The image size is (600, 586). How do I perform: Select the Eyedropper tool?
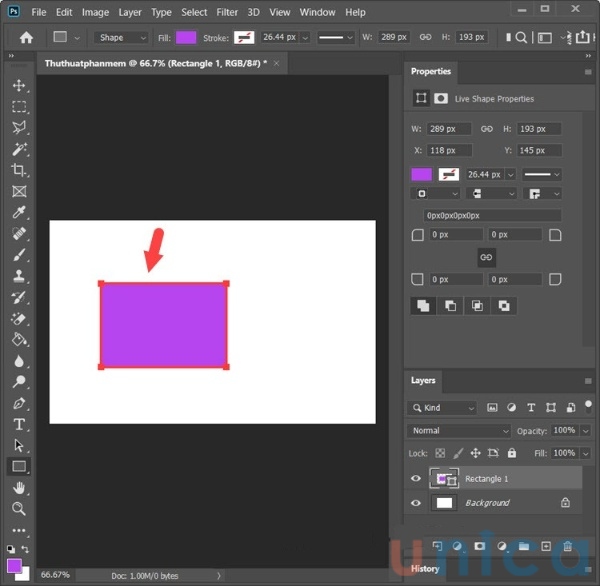point(18,213)
